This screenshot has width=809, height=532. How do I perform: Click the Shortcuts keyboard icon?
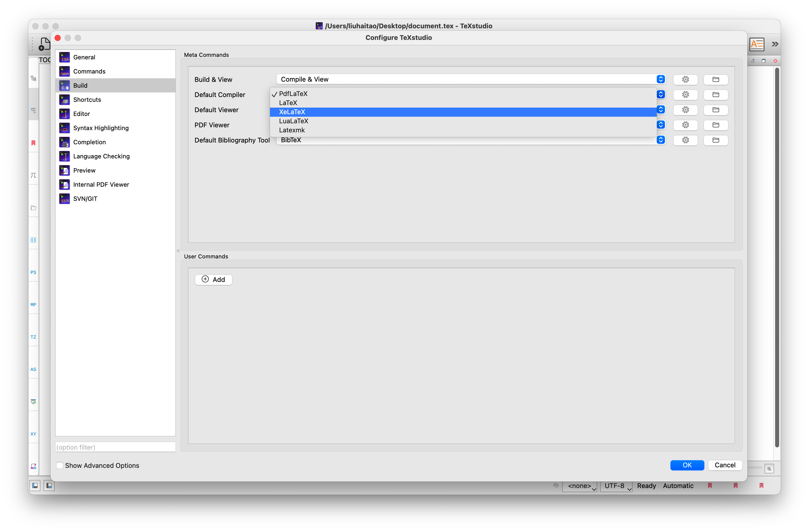coord(64,100)
